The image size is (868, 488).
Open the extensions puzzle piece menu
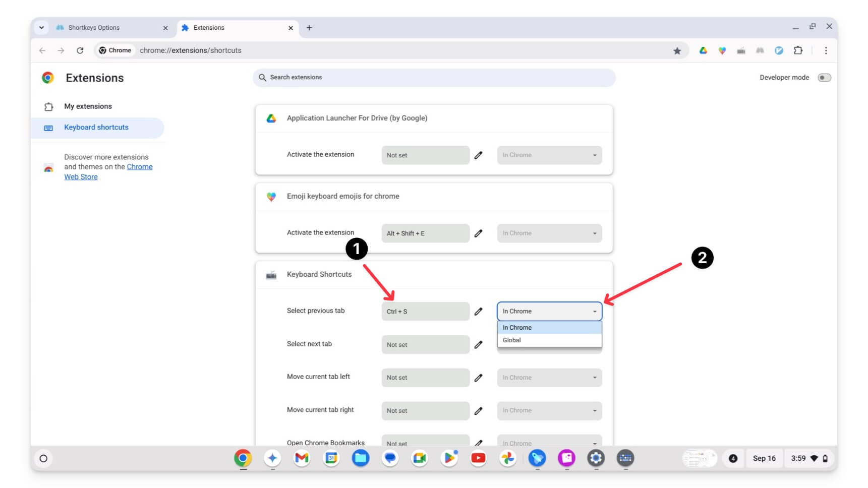[x=798, y=50]
